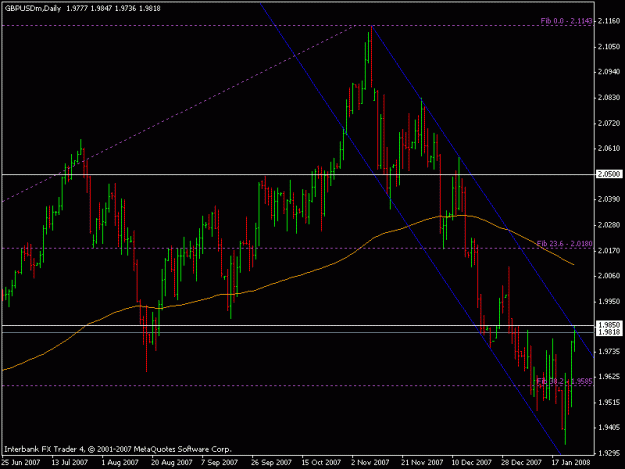
Task: Click the 26 Sep 2007 date label
Action: (x=271, y=462)
